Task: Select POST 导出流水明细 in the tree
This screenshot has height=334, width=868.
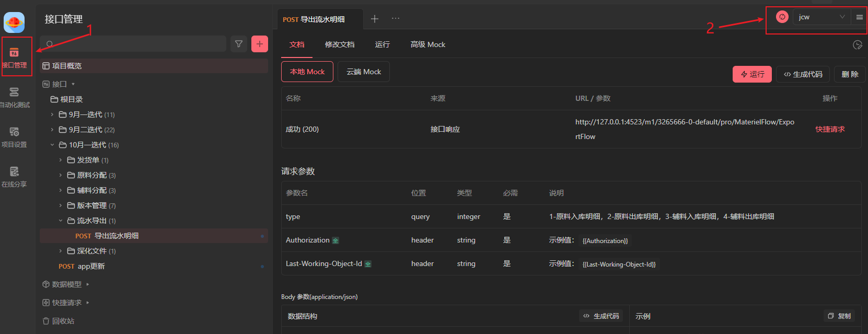Action: (154, 236)
